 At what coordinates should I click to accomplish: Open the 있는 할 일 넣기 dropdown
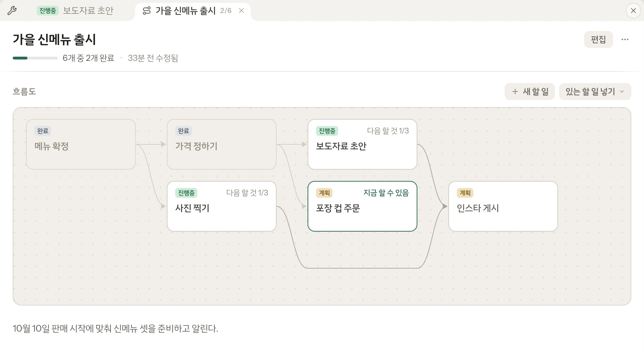pyautogui.click(x=595, y=92)
